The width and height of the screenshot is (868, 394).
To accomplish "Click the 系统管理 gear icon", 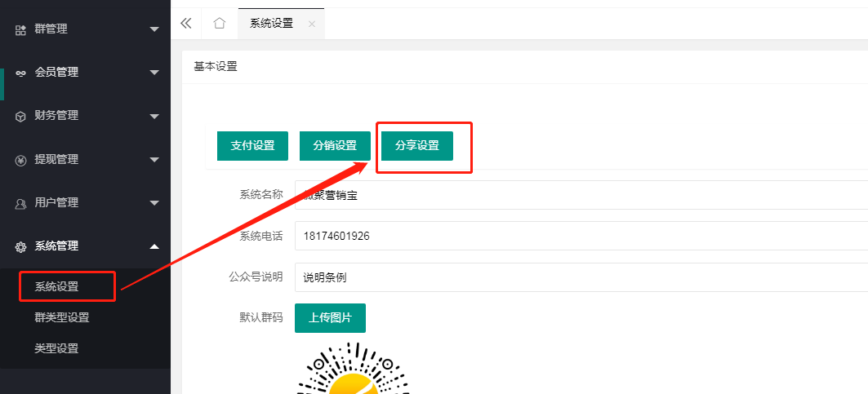I will (x=20, y=247).
